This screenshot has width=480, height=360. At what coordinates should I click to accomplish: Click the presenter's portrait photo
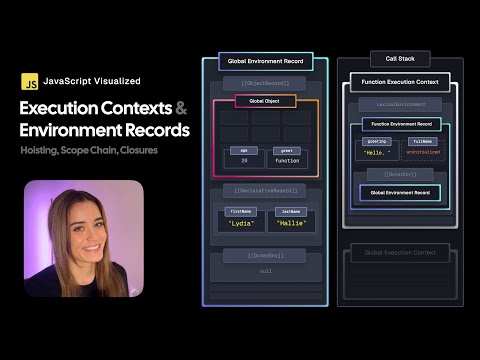click(84, 238)
